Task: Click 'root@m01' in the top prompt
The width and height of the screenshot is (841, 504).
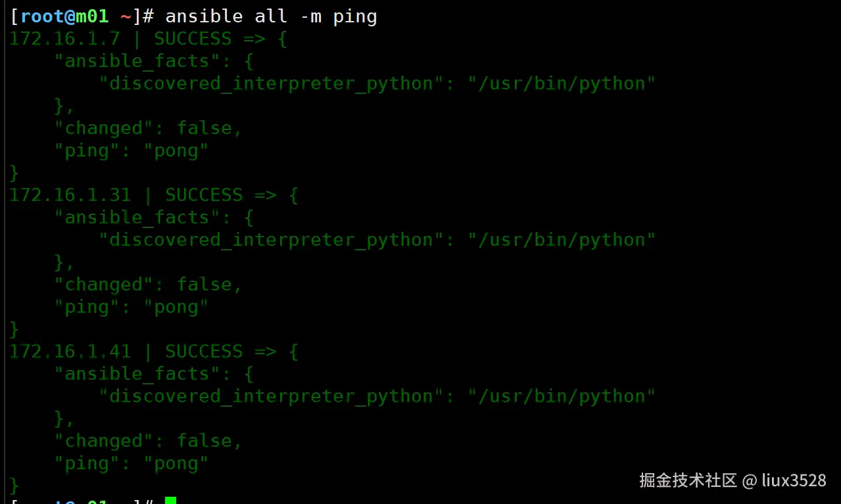Action: (64, 16)
